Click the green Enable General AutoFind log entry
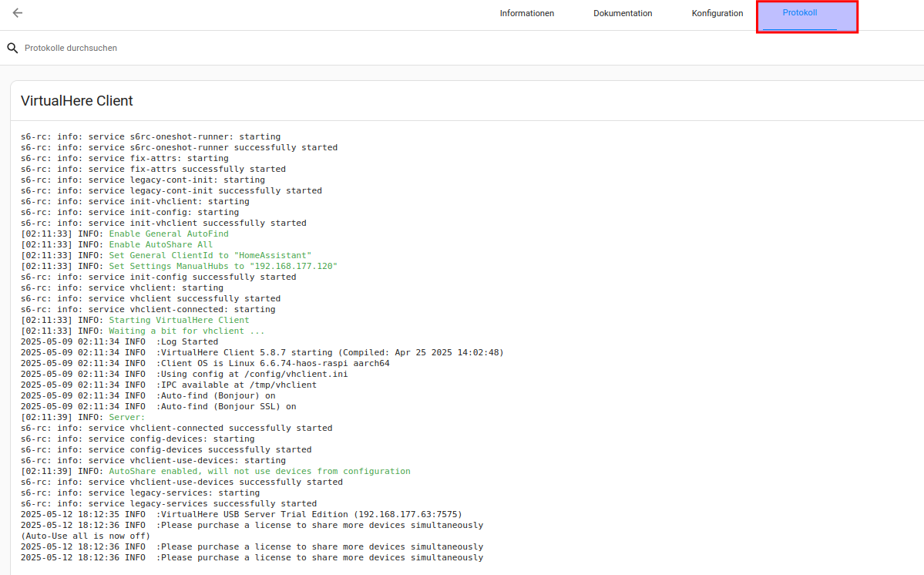924x575 pixels. click(168, 234)
